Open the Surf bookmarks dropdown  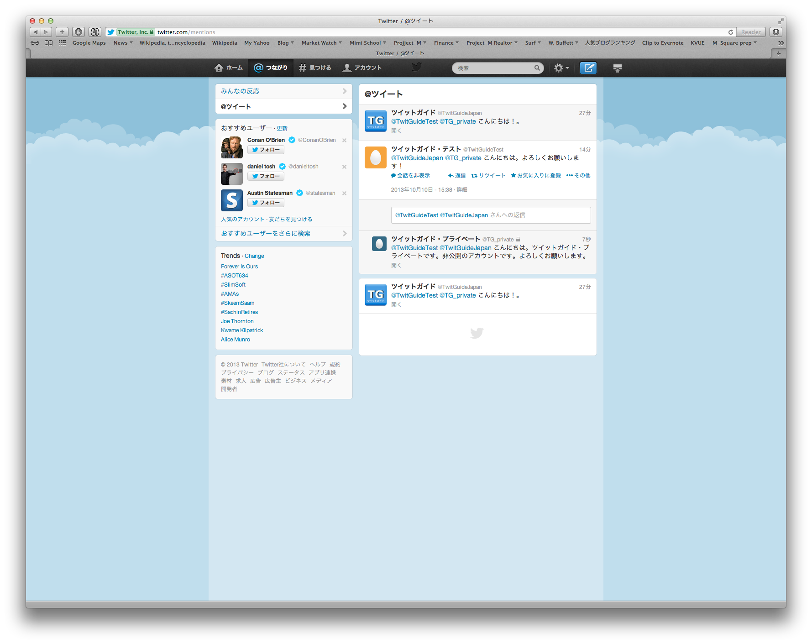[x=533, y=43]
